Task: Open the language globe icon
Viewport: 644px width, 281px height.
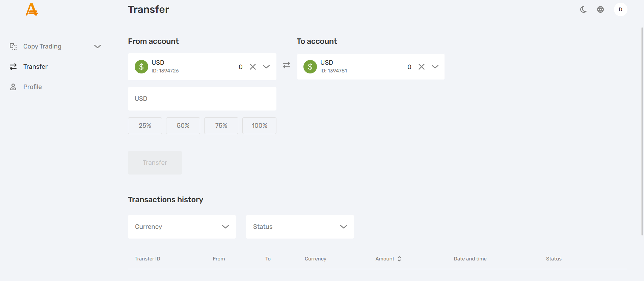Action: (600, 9)
